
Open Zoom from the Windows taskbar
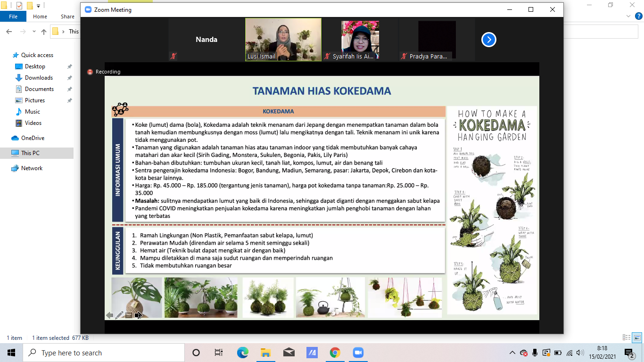click(x=358, y=353)
